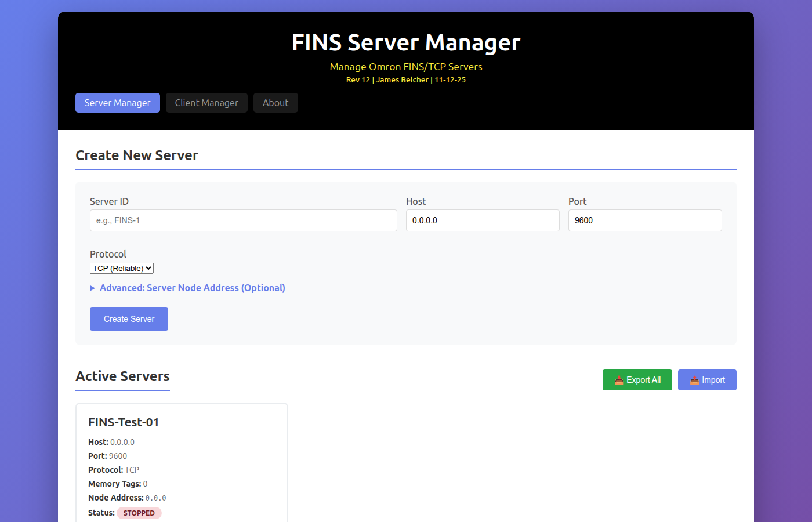Click the 'Rev 12 | James Belcher | 11-12-25' line
Viewport: 812px width, 522px height.
click(406, 80)
